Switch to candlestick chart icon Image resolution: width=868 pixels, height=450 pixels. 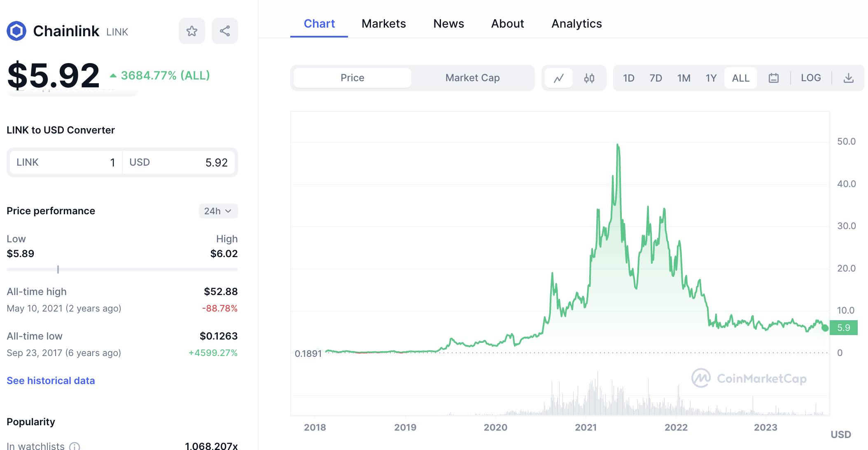pos(589,78)
